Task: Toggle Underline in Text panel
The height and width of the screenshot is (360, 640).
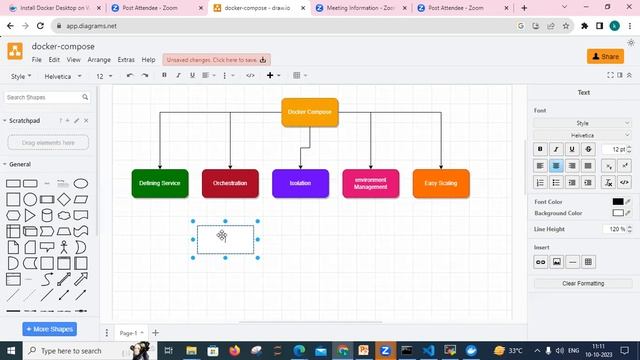Action: tap(572, 149)
